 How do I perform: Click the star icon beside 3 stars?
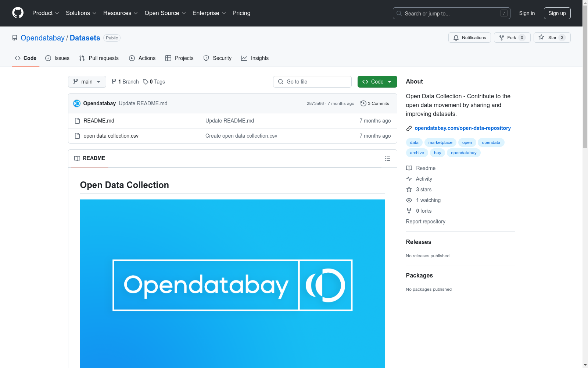(x=409, y=190)
